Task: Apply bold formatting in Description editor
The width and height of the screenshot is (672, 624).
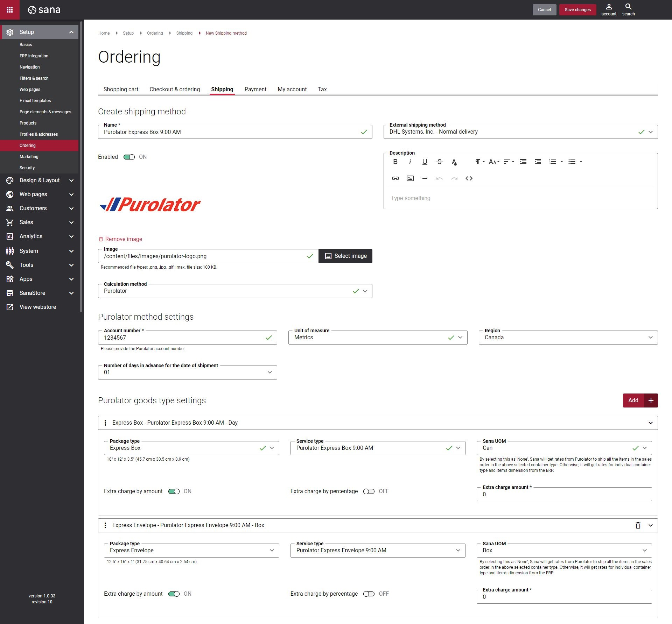Action: tap(395, 162)
